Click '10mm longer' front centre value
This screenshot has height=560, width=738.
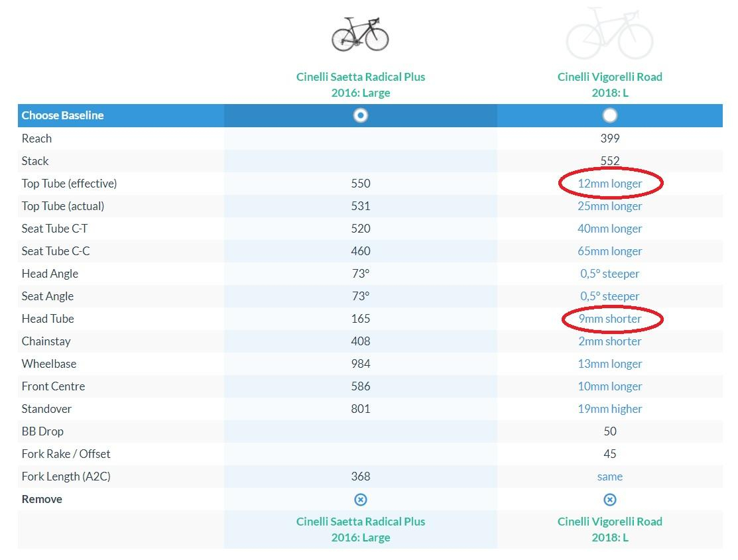609,386
